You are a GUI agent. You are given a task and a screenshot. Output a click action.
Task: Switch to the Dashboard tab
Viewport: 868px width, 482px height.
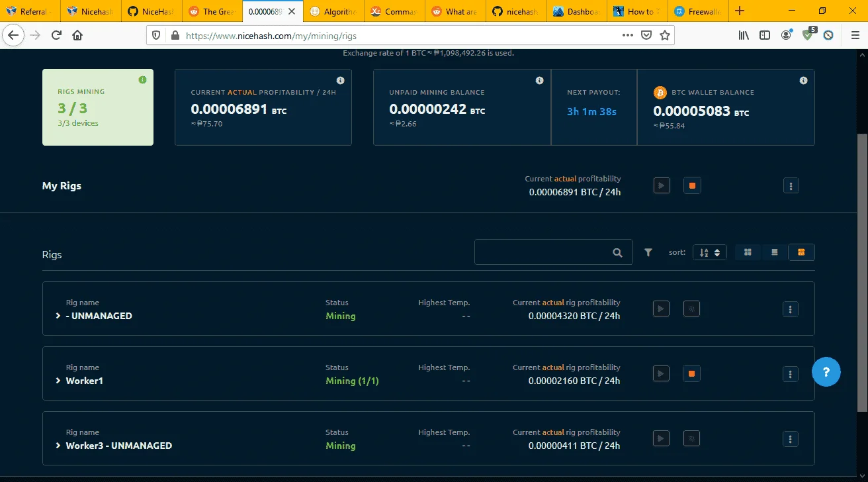pyautogui.click(x=576, y=11)
